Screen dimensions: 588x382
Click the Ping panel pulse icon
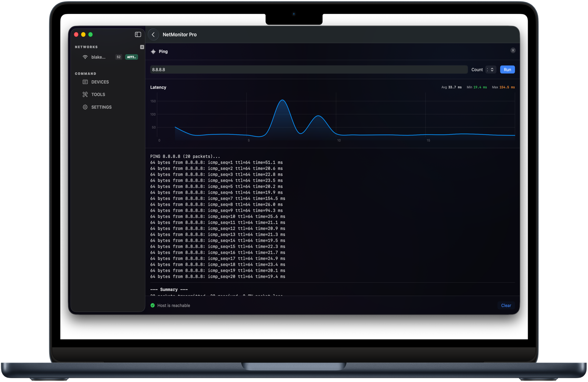point(153,52)
